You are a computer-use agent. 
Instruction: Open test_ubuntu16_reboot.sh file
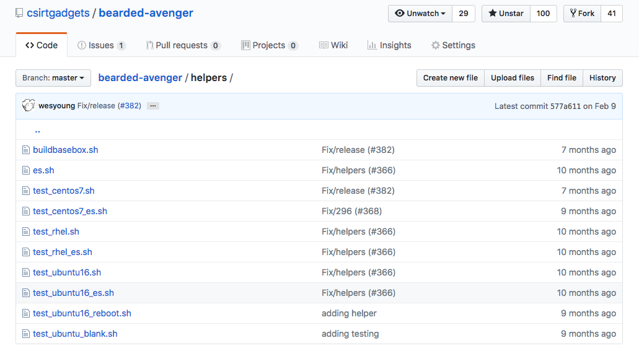pos(82,313)
